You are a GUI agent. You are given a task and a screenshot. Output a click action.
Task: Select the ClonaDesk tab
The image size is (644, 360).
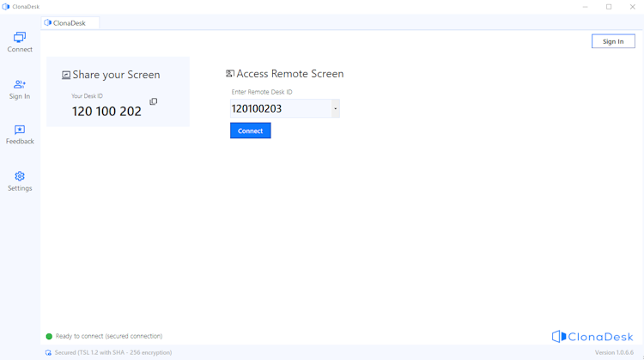[x=70, y=23]
